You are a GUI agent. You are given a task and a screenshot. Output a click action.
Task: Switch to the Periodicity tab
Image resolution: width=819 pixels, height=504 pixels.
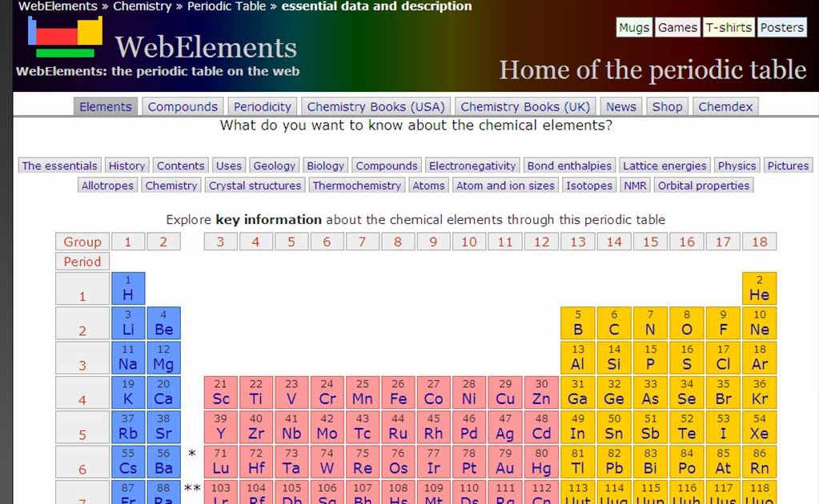263,106
